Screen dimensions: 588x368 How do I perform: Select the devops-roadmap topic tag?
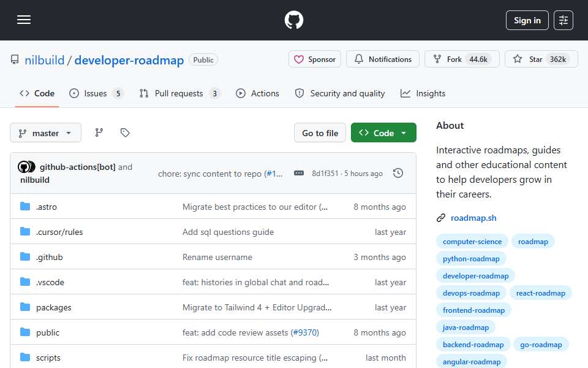click(x=471, y=293)
